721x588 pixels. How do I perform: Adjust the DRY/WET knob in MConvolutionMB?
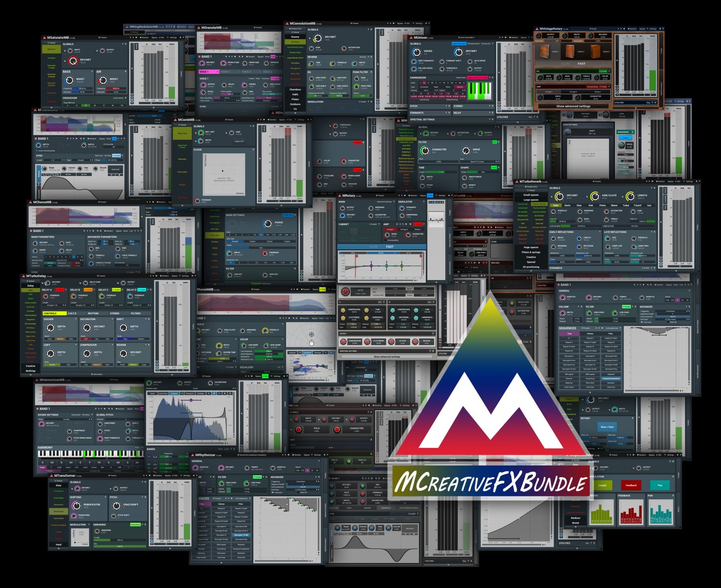(x=317, y=38)
